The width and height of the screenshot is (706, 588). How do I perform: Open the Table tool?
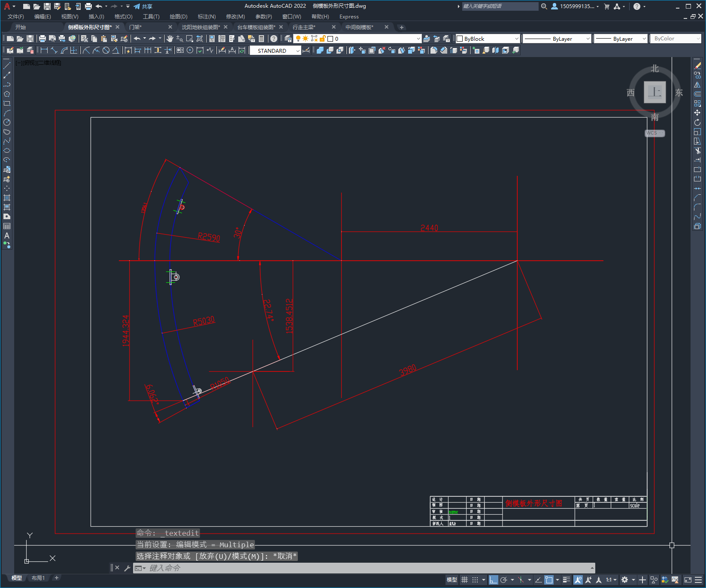point(7,226)
